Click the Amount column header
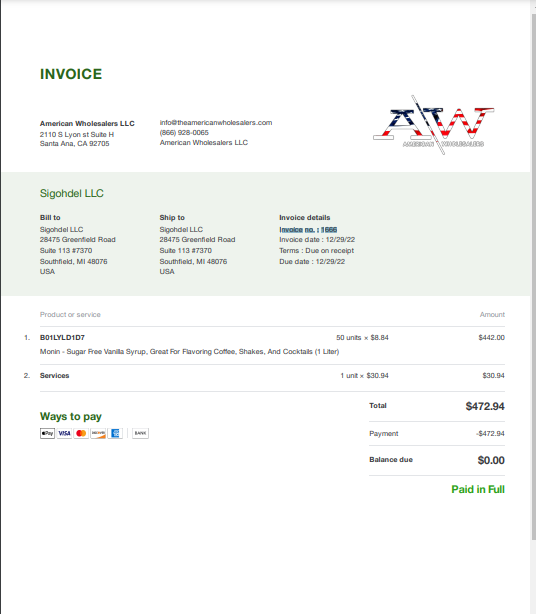This screenshot has width=536, height=614. pyautogui.click(x=492, y=314)
